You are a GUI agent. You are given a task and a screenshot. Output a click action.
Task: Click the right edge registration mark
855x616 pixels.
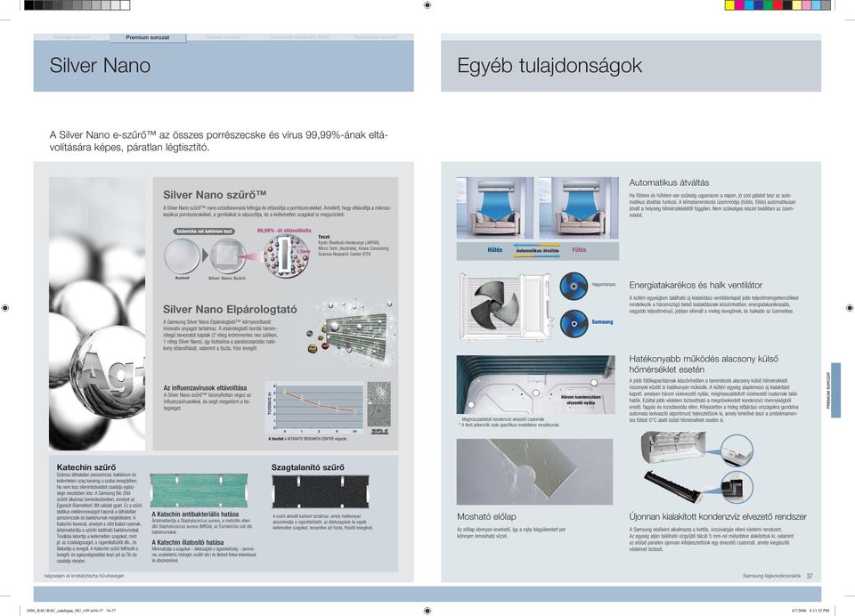click(850, 308)
